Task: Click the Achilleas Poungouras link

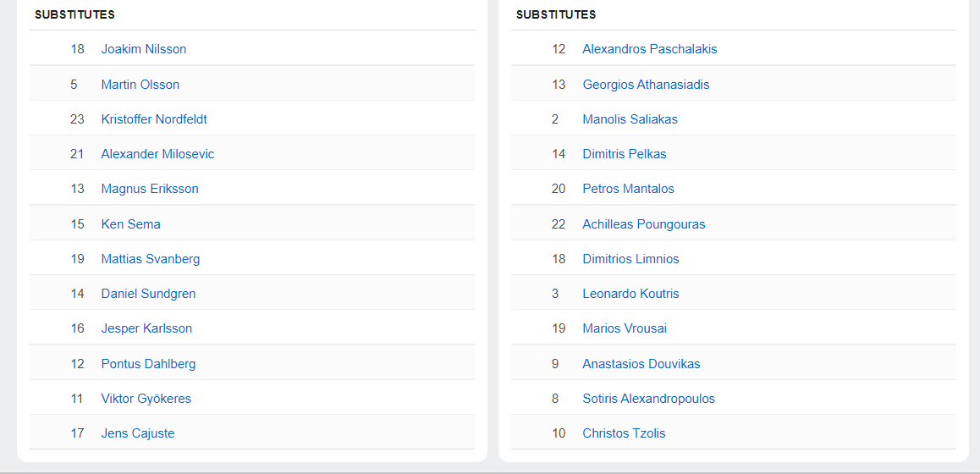Action: 643,224
